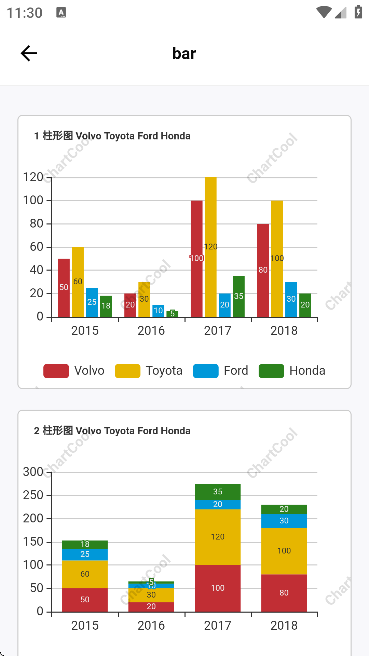Click the Toyota legend label

coord(164,371)
